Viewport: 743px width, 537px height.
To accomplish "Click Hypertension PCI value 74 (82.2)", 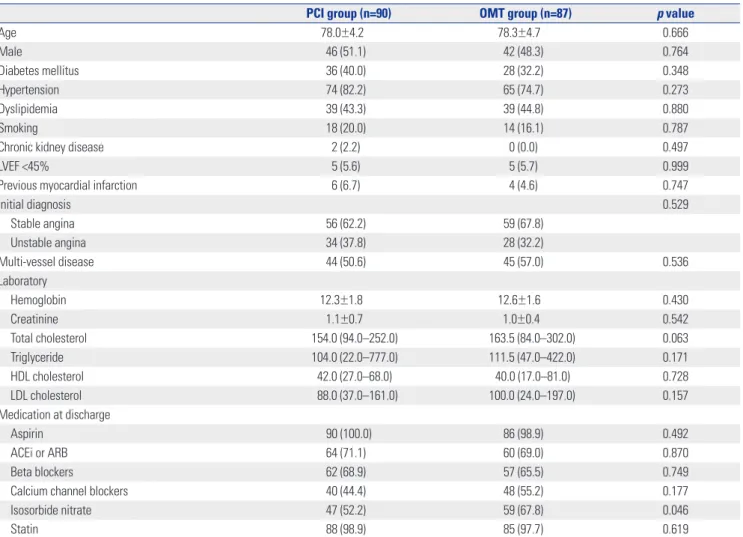I will [x=345, y=90].
